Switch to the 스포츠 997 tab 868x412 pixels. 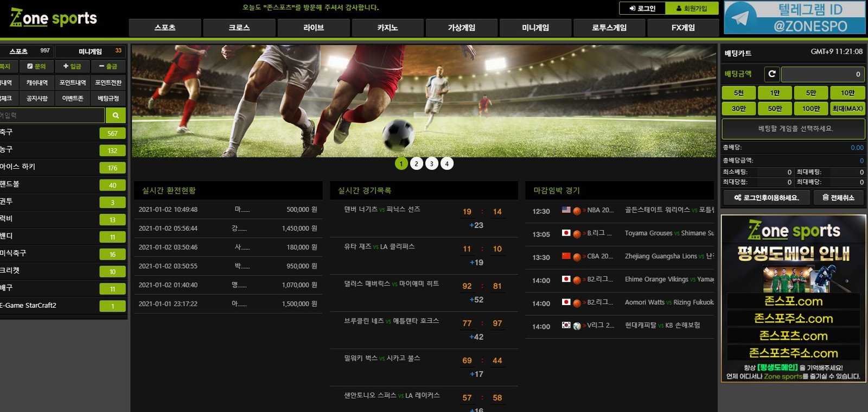tap(26, 51)
